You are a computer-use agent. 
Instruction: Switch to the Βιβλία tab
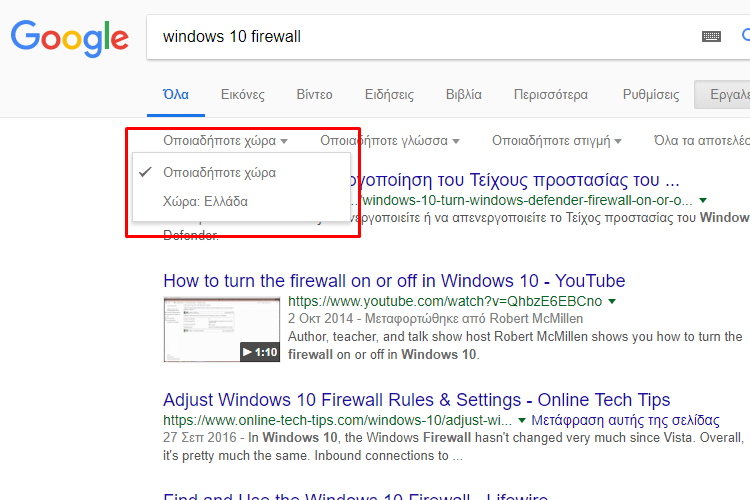pyautogui.click(x=463, y=95)
